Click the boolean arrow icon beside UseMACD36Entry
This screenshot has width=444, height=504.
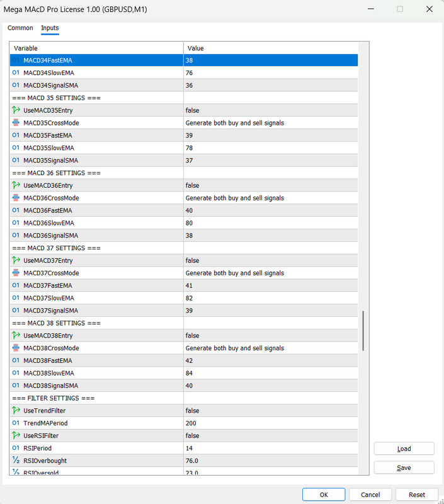coord(16,185)
